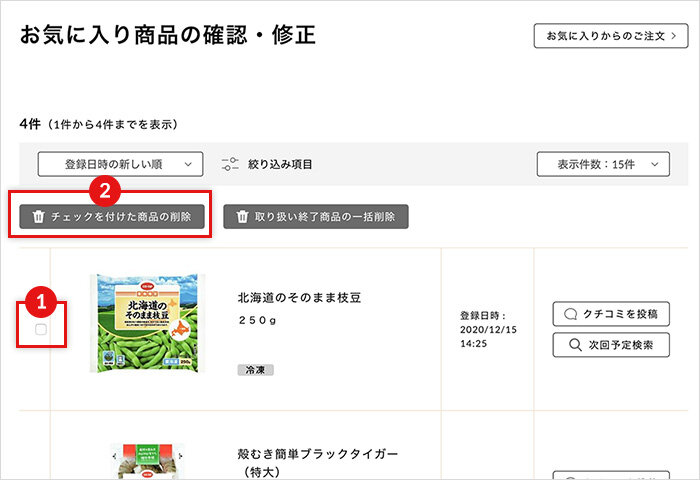This screenshot has height=480, width=700.
Task: Click 次回予定検索 button
Action: pyautogui.click(x=611, y=345)
